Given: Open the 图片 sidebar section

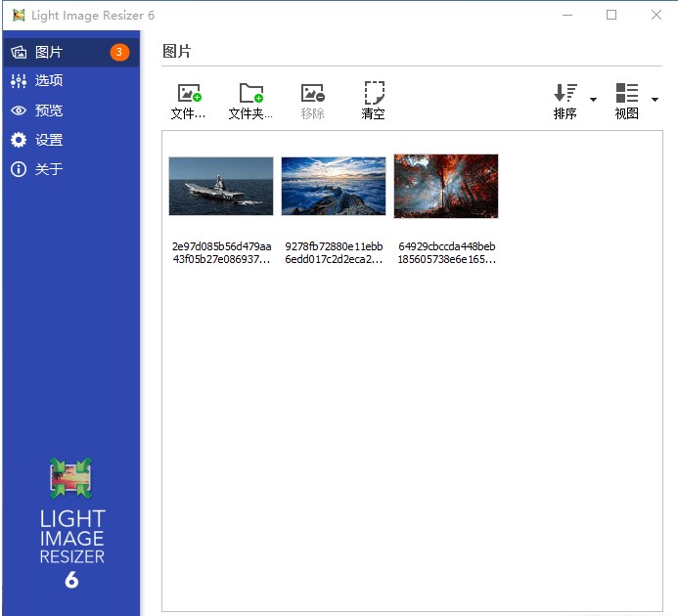Looking at the screenshot, I should (x=70, y=52).
